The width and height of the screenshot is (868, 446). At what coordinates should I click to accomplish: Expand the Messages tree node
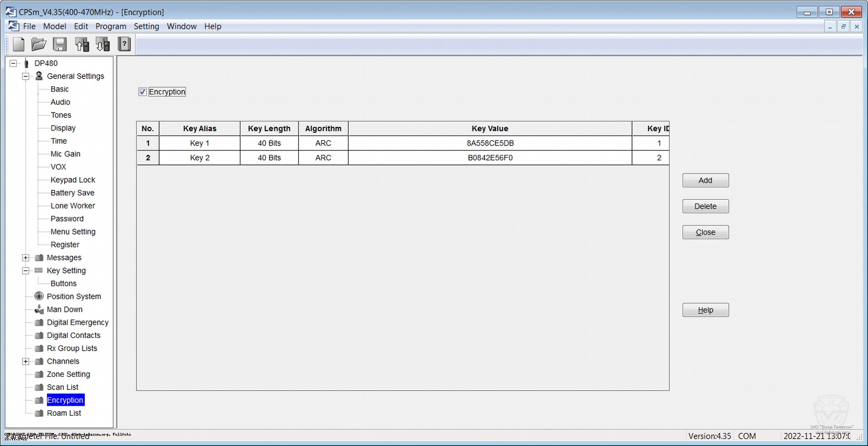[26, 258]
